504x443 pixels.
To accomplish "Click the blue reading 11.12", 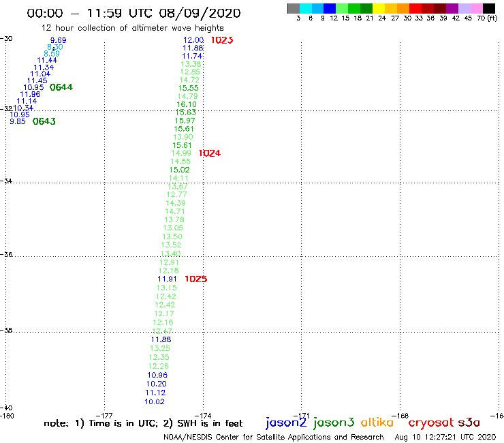I will click(x=155, y=393).
